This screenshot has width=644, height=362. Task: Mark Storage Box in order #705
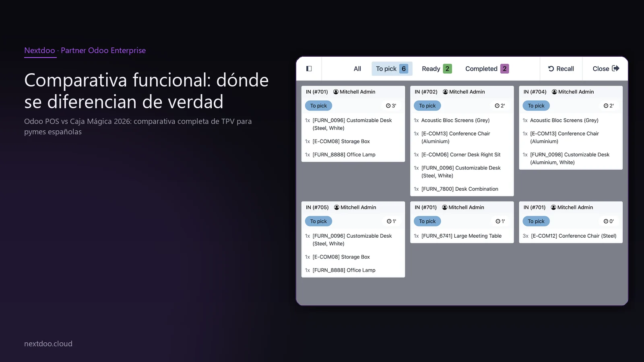(353, 257)
